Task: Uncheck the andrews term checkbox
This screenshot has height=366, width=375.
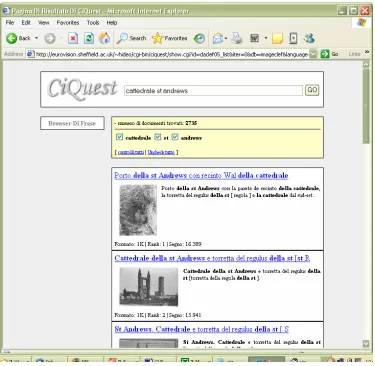Action: tap(175, 137)
